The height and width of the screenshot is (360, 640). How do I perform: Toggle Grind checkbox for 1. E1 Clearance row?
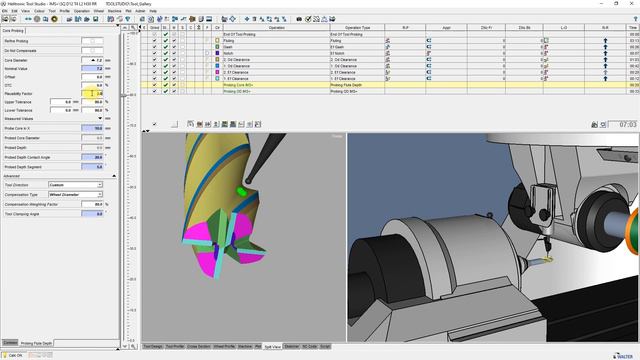[154, 78]
